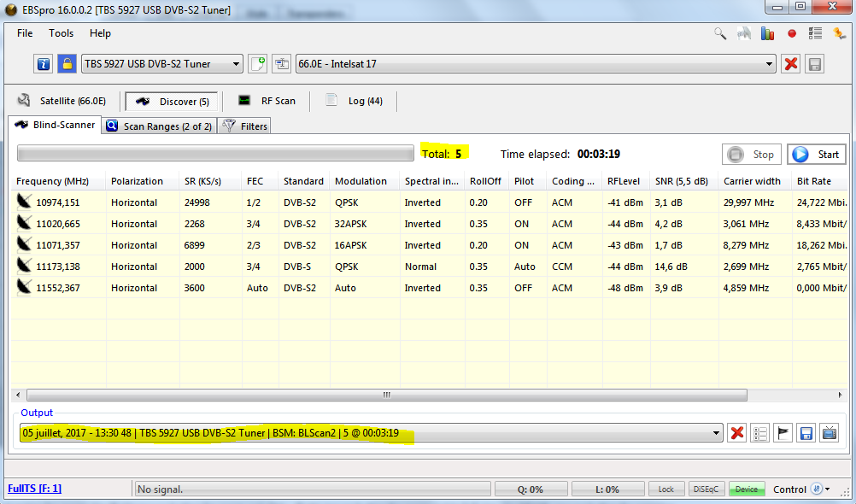Open the TBS 5927 tuner dropdown
This screenshot has height=504, width=856.
click(x=162, y=64)
